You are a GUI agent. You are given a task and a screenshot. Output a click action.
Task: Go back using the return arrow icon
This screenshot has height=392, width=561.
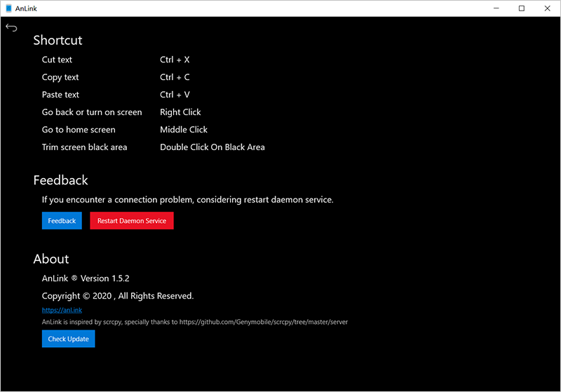click(11, 27)
